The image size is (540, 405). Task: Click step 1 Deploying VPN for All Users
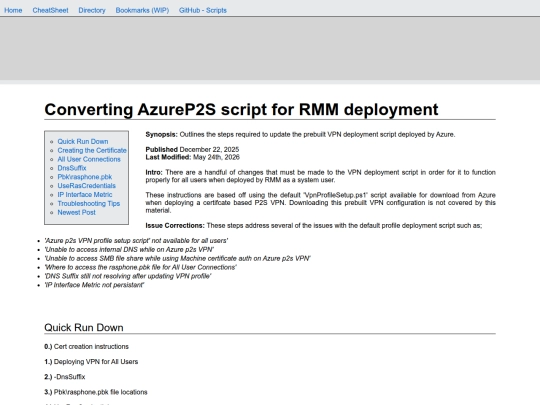[91, 362]
